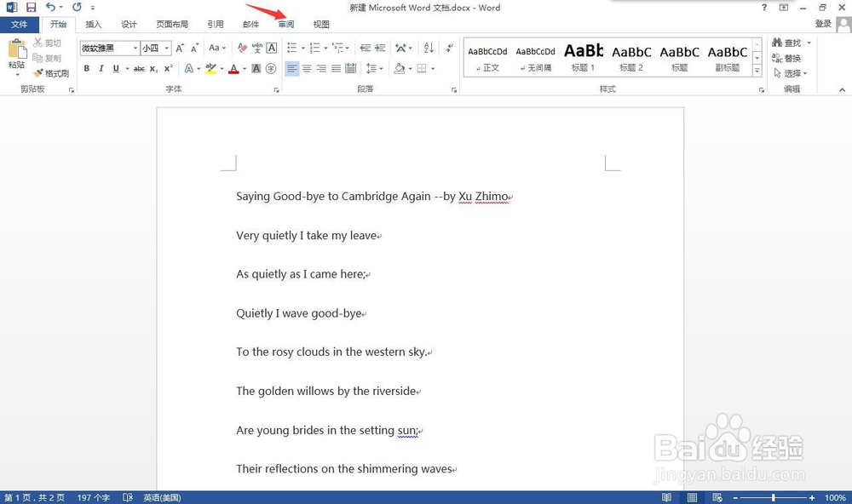Click the numbered list icon
This screenshot has width=852, height=504.
point(314,48)
